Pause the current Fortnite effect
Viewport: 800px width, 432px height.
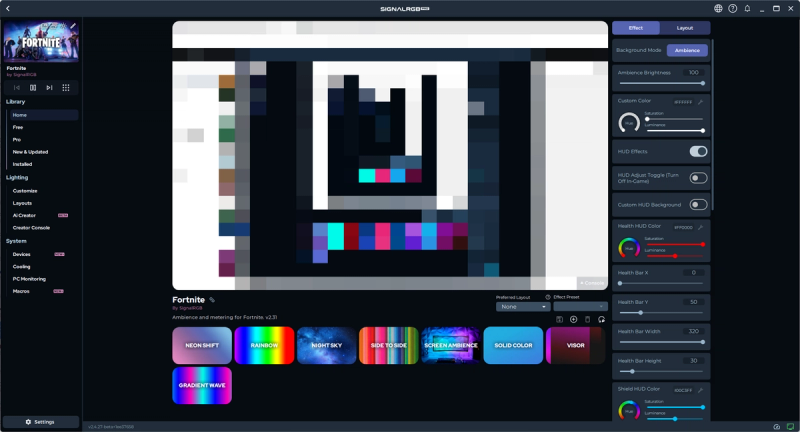tap(33, 88)
